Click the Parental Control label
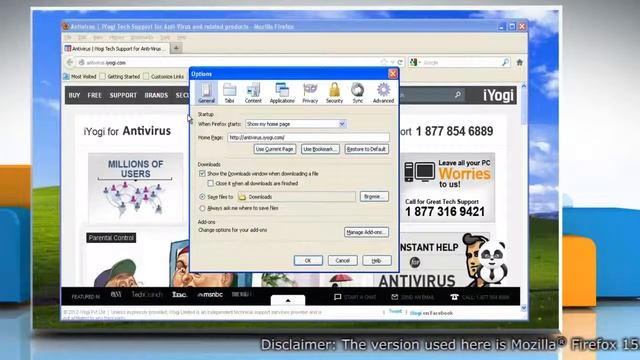640x360 pixels. [x=111, y=238]
